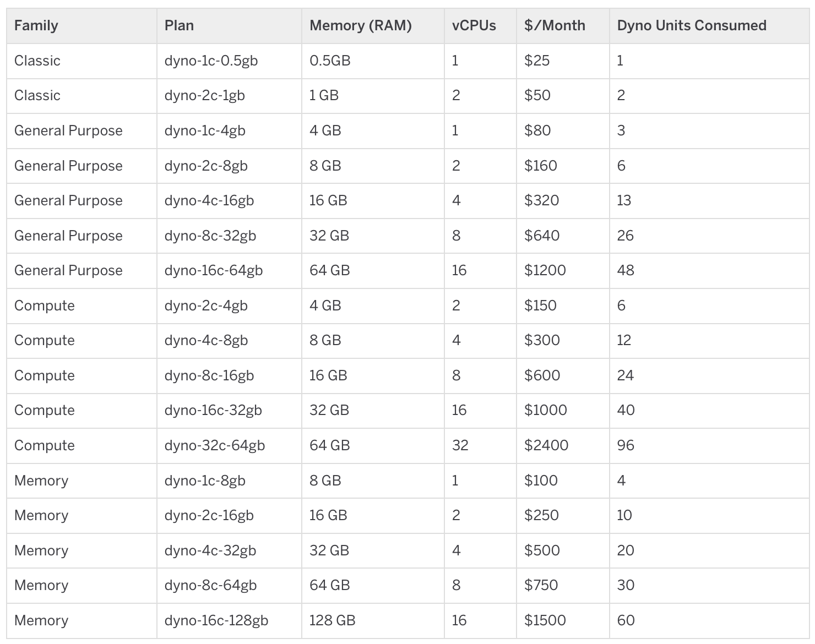
Task: Click Classic in the dyno-1c-0.5gb row
Action: pos(37,61)
